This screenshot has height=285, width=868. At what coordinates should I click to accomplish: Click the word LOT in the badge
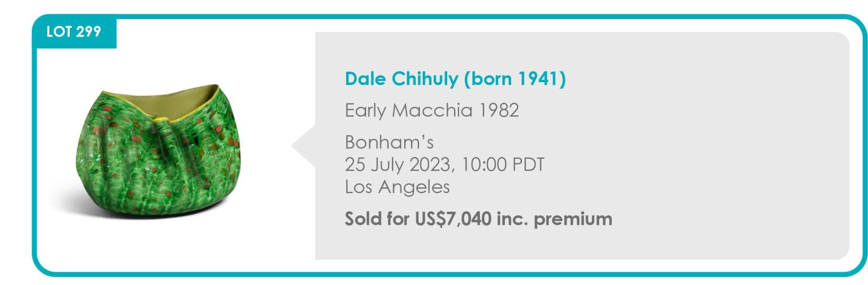coord(59,32)
